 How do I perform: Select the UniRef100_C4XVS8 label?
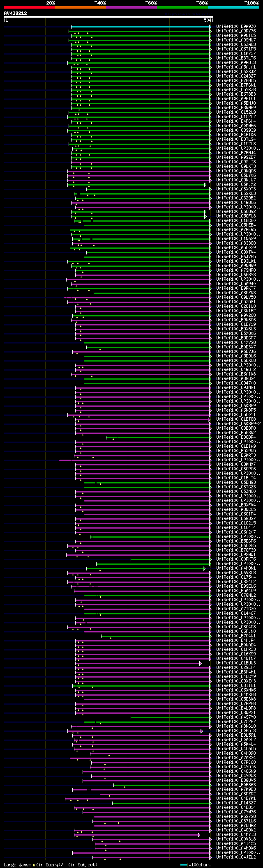coord(236,343)
